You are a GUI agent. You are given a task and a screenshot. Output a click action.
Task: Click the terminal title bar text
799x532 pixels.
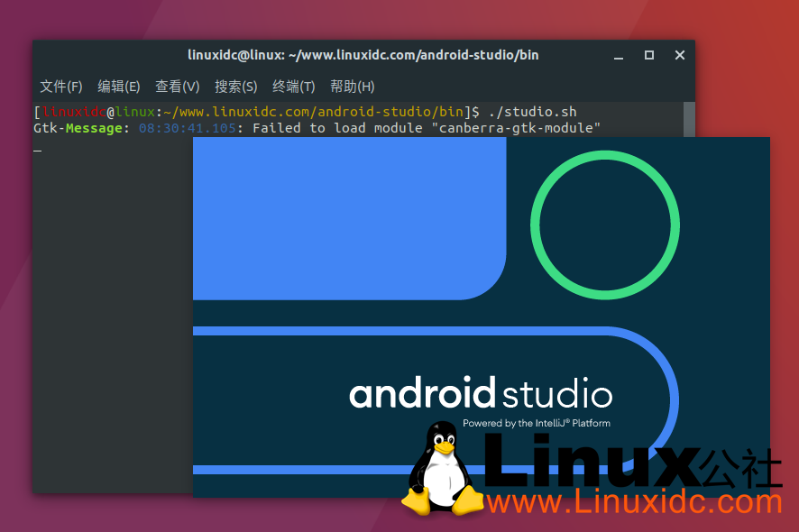point(363,55)
